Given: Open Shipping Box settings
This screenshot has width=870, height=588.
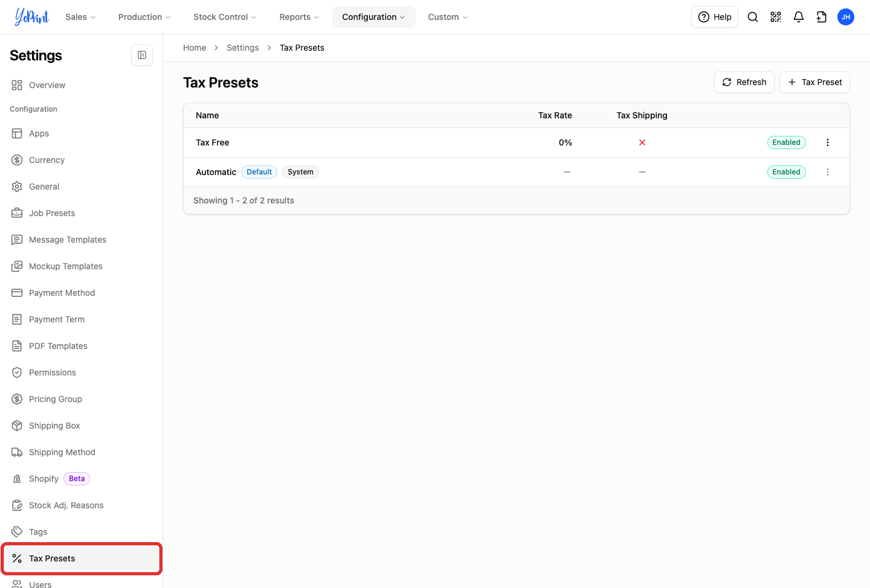Looking at the screenshot, I should coord(81,426).
